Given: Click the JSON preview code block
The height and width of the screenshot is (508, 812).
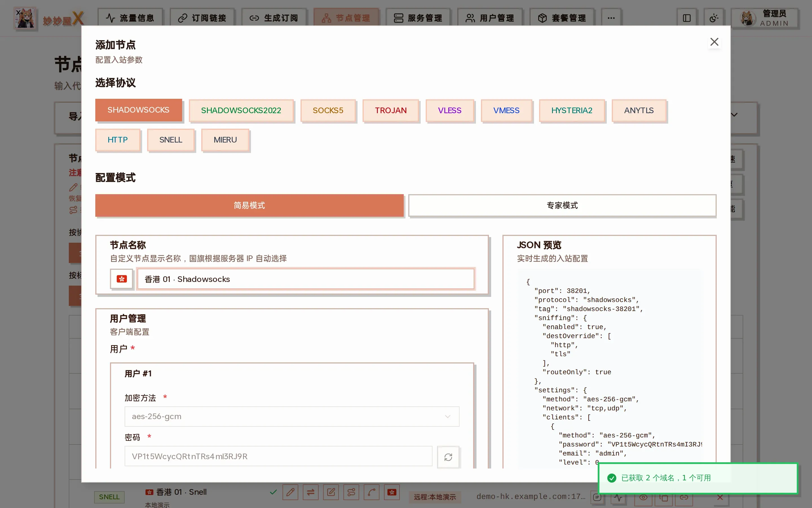Looking at the screenshot, I should coord(609,369).
